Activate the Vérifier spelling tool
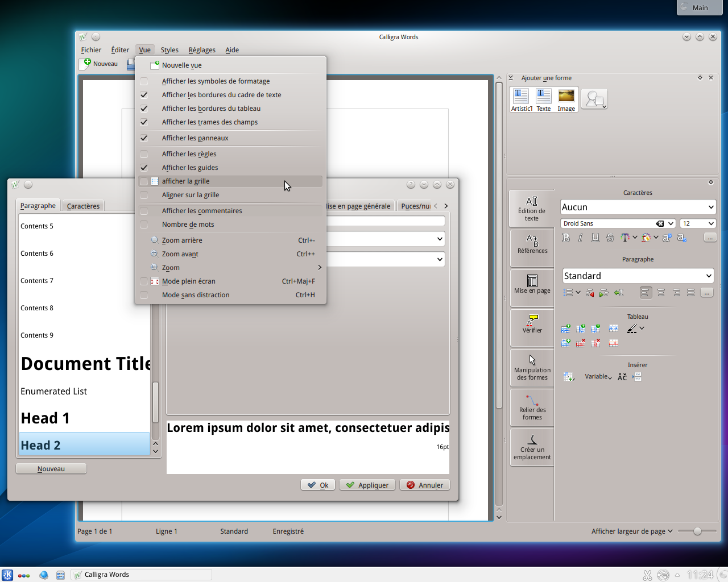This screenshot has height=582, width=728. (532, 328)
